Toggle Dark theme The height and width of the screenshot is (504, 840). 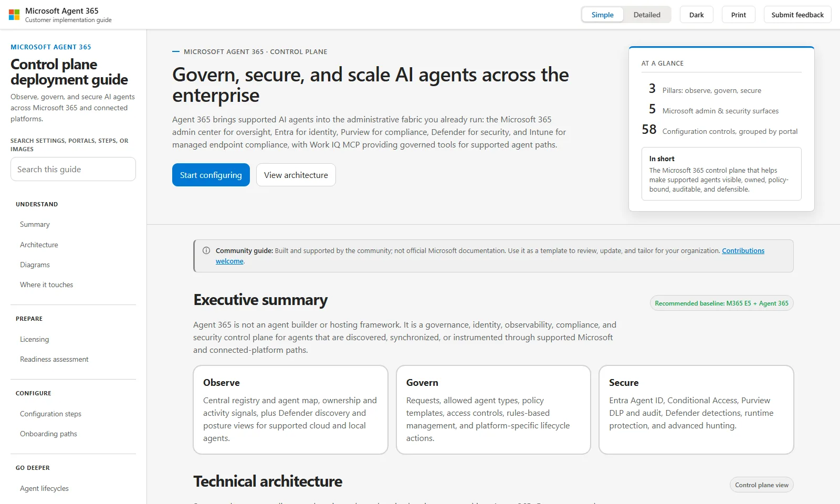pos(696,15)
